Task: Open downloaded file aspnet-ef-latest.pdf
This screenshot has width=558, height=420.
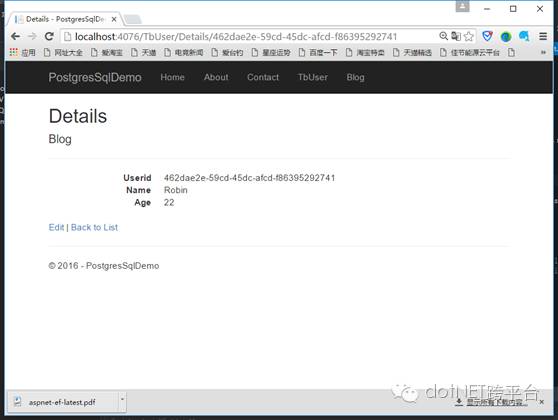Action: click(x=63, y=403)
